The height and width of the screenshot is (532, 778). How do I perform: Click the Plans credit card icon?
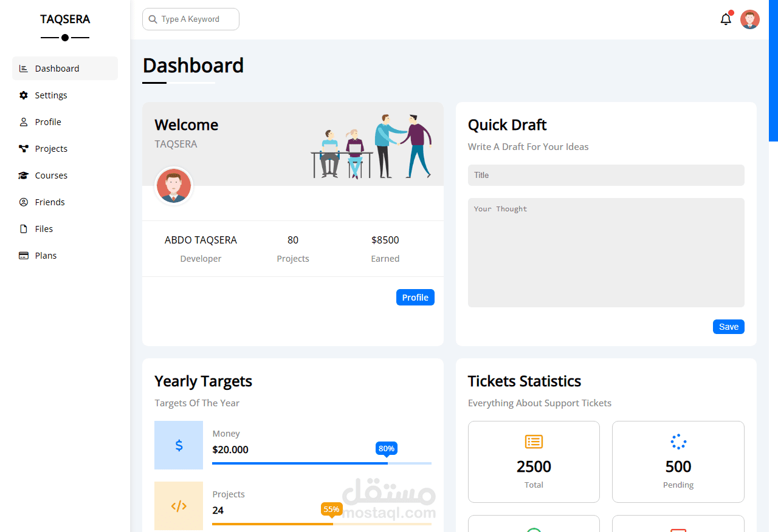24,256
